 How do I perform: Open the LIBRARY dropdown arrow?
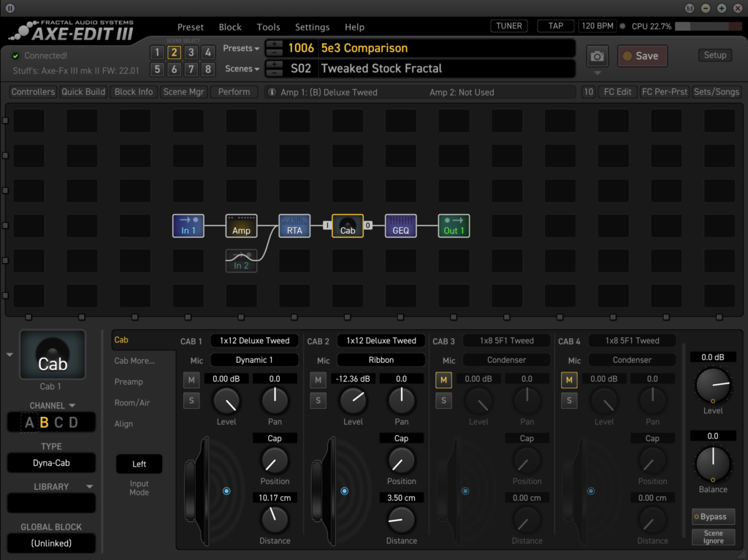(89, 486)
